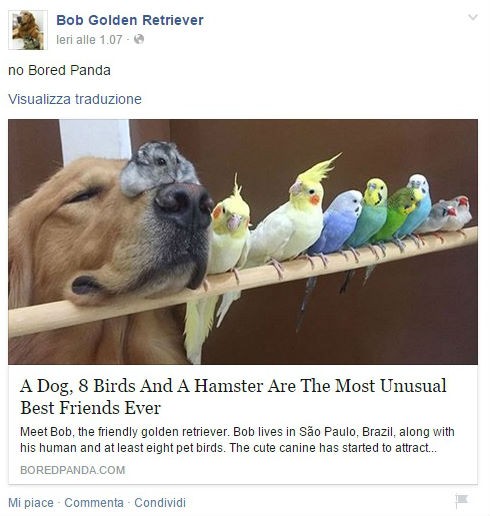
Task: Click the Meet Bob article description text
Action: 237,440
